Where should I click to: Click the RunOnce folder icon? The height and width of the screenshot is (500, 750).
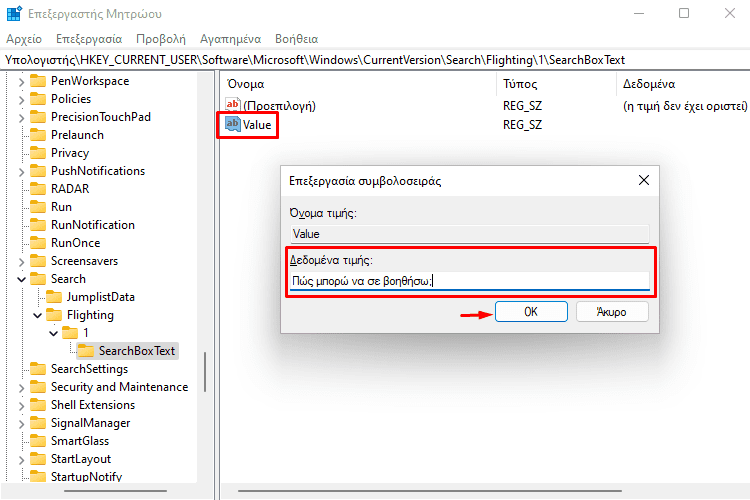[x=38, y=243]
